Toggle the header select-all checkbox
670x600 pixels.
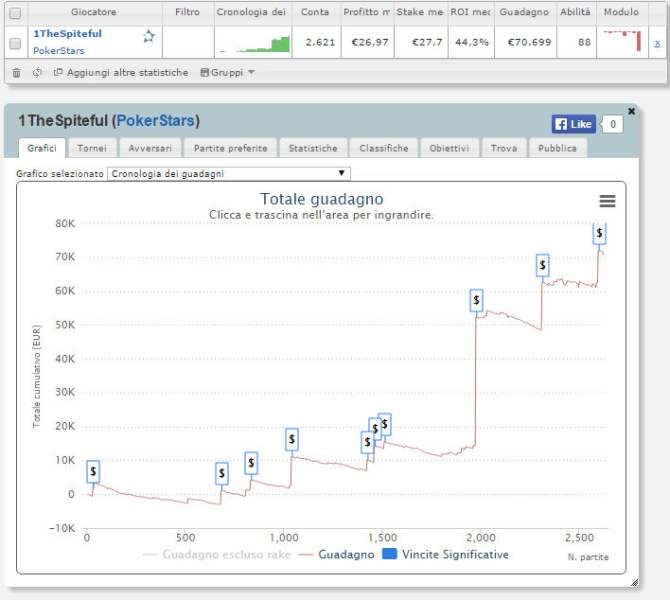[15, 13]
